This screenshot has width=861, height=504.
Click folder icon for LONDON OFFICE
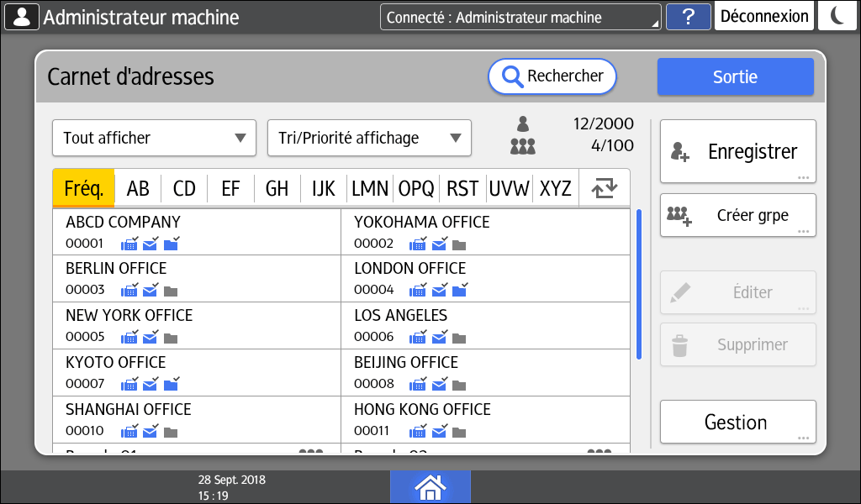[459, 291]
